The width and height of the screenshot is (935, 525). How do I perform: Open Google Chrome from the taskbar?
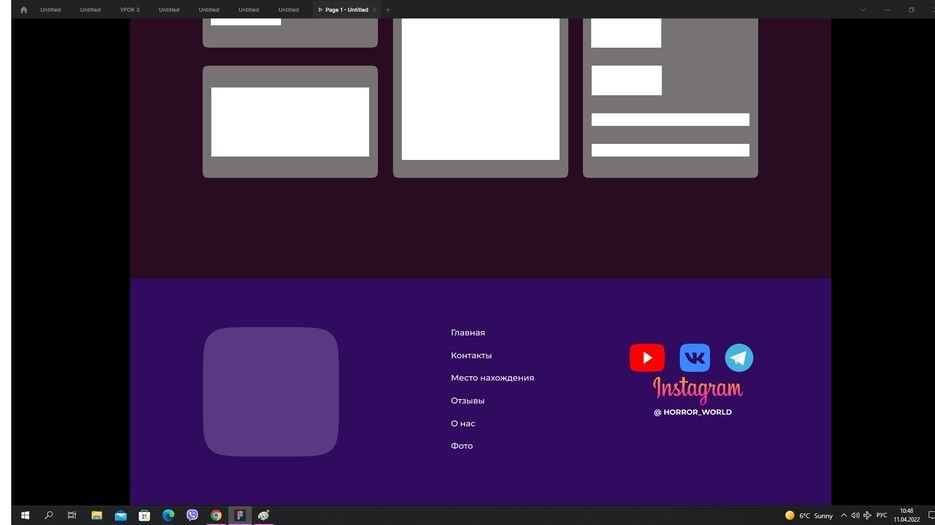[x=216, y=515]
